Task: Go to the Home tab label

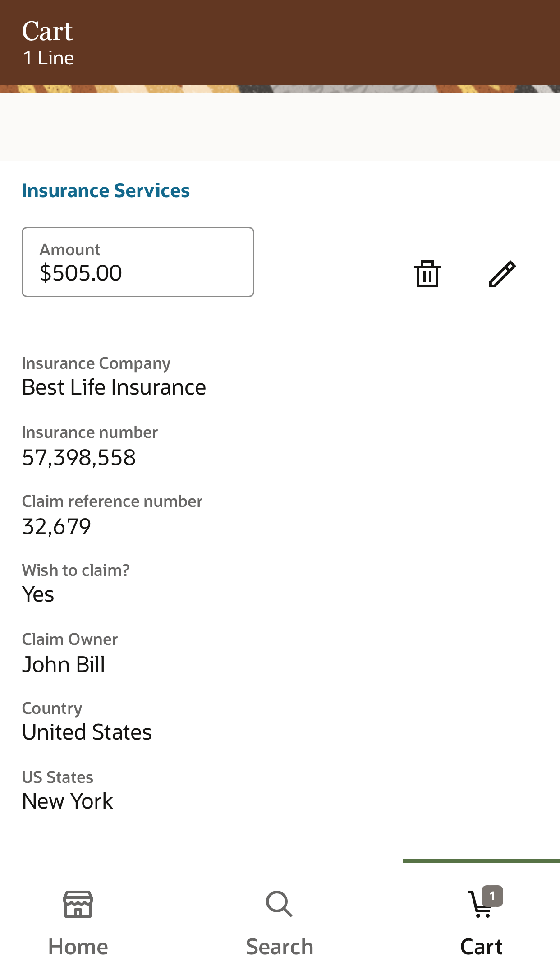Action: click(x=78, y=947)
